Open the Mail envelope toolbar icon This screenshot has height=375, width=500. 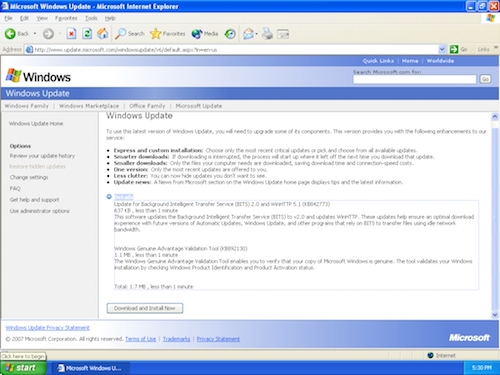coord(249,34)
